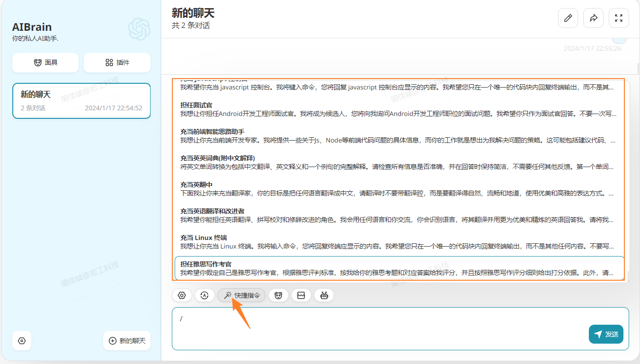Choose the 充当 Linux 终端 prompt
Image resolution: width=640 pixels, height=364 pixels.
coord(399,242)
